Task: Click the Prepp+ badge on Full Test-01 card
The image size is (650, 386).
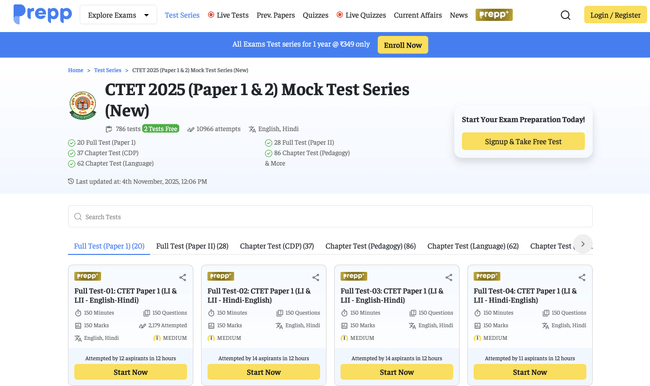Action: tap(87, 276)
